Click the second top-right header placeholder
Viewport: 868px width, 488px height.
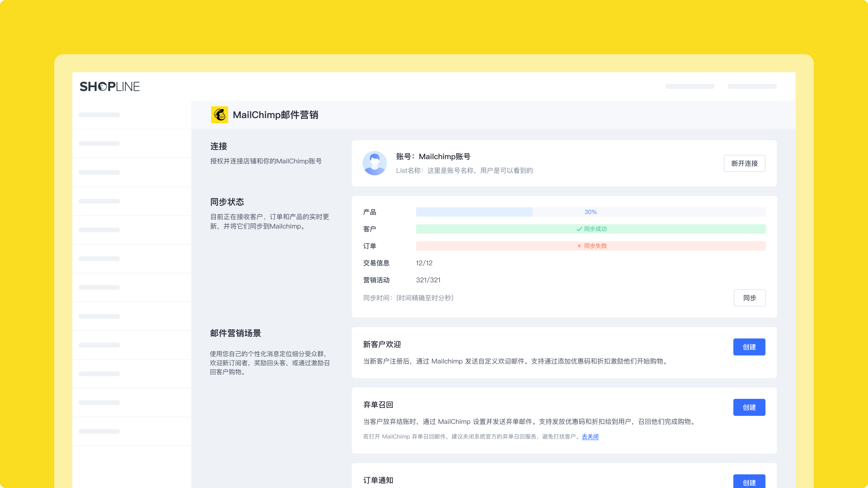(x=752, y=87)
